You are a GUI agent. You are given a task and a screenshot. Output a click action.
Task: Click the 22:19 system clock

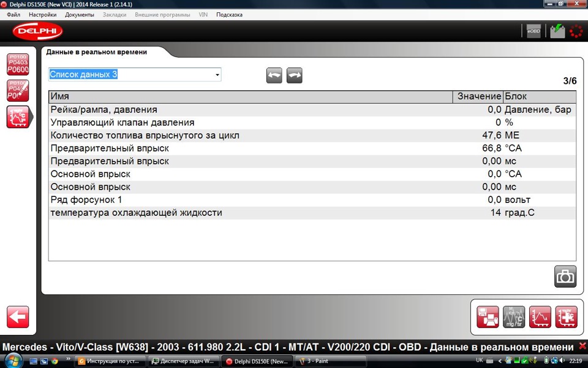576,361
